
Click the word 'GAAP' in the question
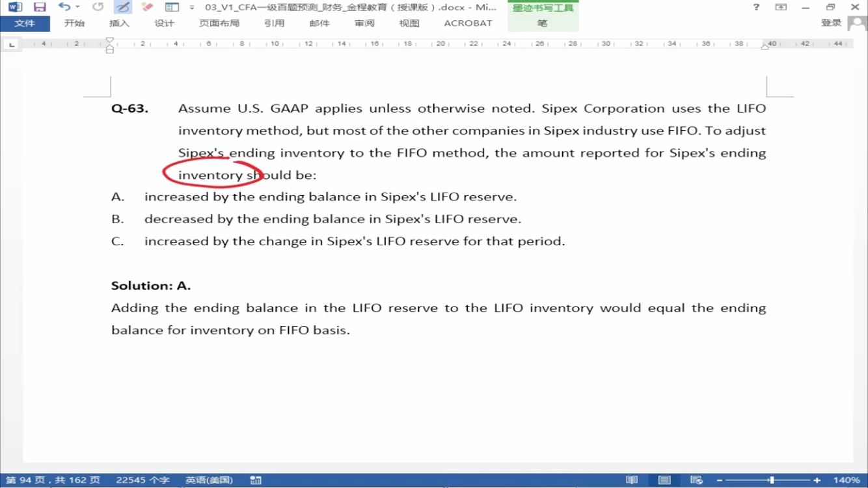coord(290,109)
